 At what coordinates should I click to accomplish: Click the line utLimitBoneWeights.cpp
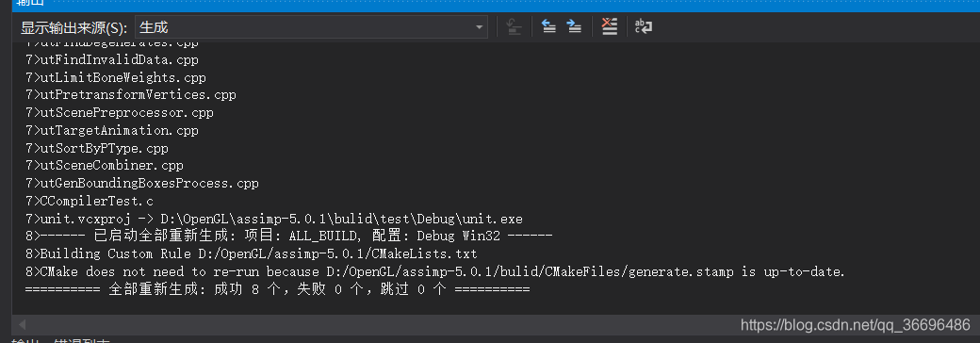[x=116, y=78]
